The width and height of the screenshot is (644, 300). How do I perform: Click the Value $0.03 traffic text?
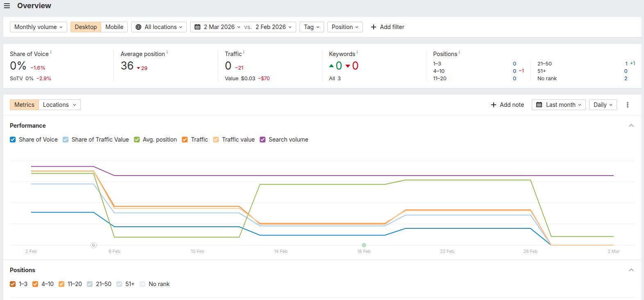click(240, 79)
